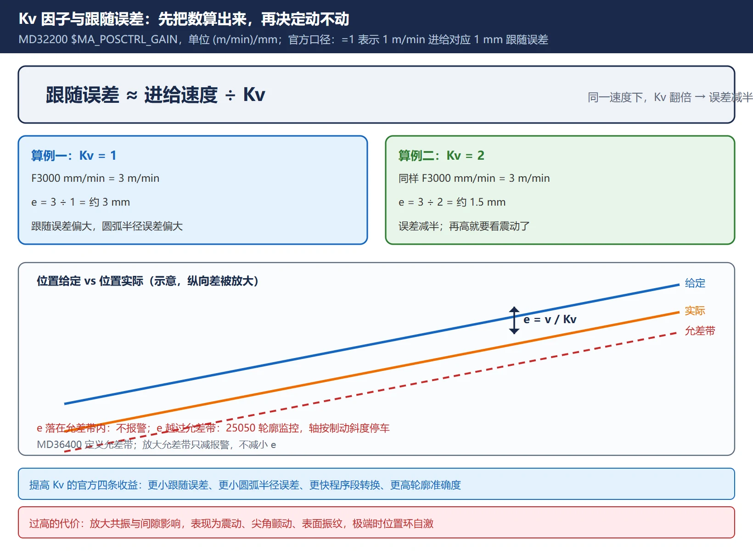Select the text '误差减半；再高就要看震动了'

(x=464, y=226)
